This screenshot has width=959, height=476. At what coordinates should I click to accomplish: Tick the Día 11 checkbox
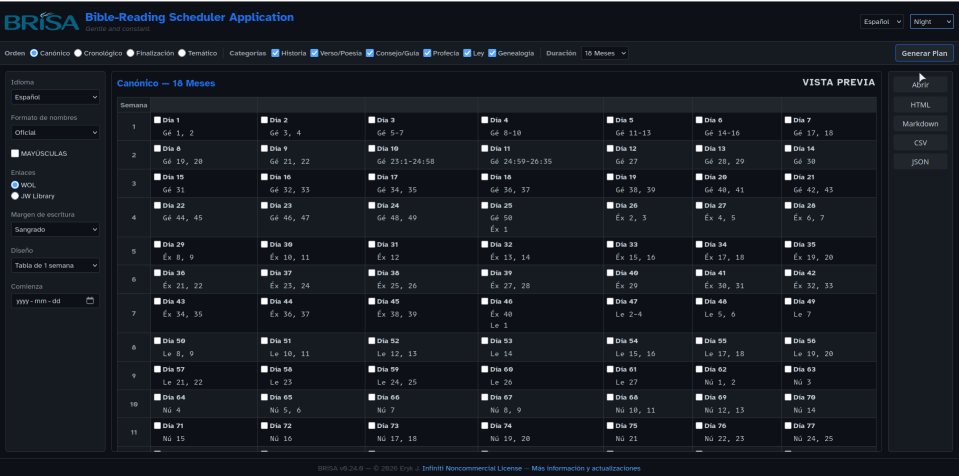[x=484, y=148]
